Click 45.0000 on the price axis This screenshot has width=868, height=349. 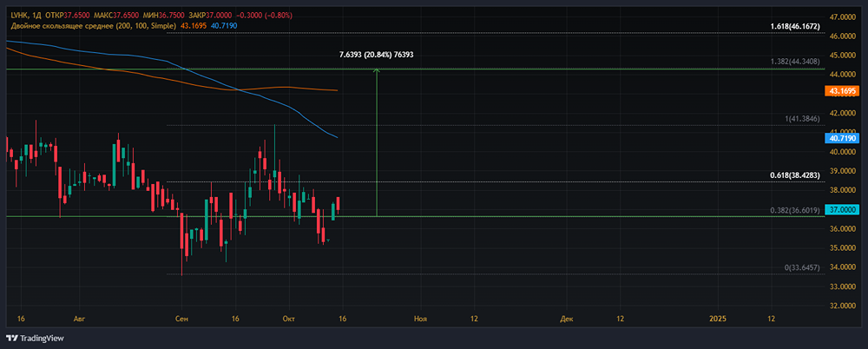[843, 56]
